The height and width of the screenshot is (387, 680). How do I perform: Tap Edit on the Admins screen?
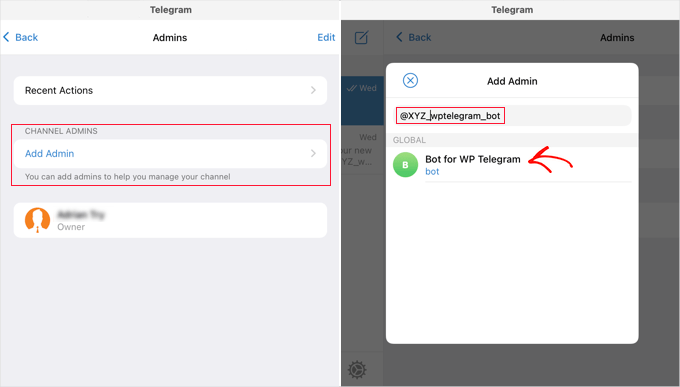pyautogui.click(x=326, y=37)
